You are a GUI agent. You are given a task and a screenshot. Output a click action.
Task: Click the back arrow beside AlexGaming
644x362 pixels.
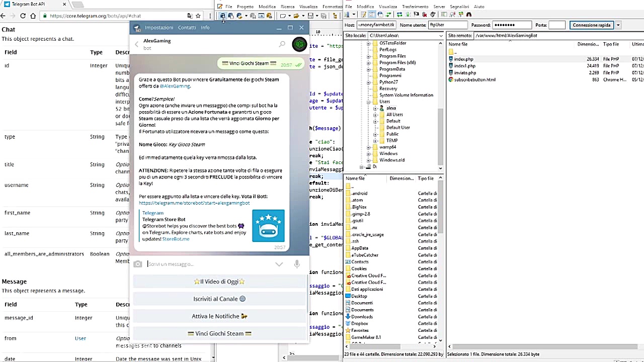(136, 44)
